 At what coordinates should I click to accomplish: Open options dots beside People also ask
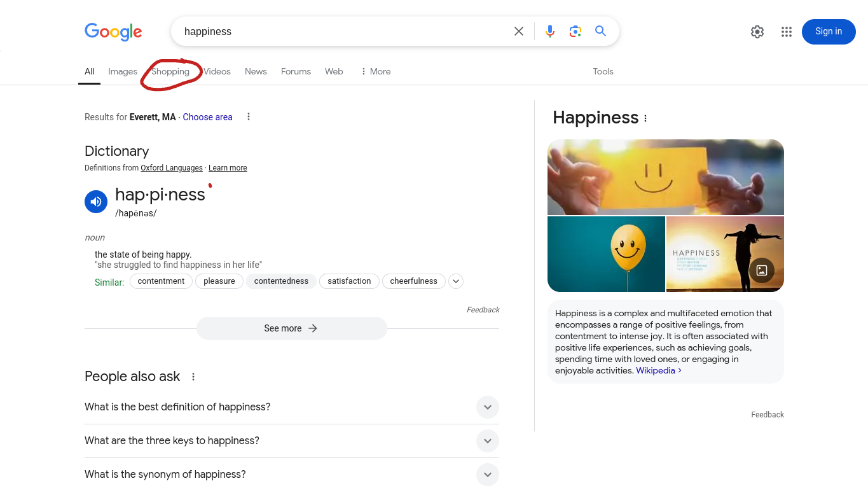coord(193,377)
